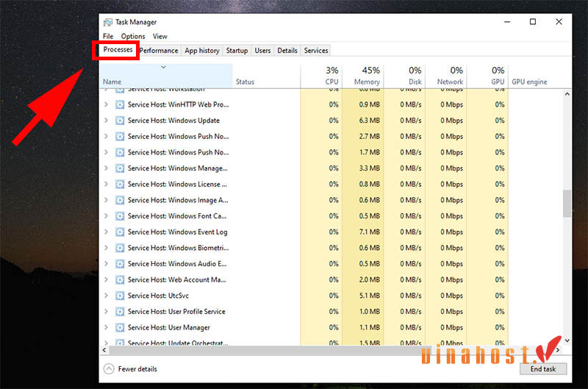588x389 pixels.
Task: Click the End task button
Action: (542, 369)
